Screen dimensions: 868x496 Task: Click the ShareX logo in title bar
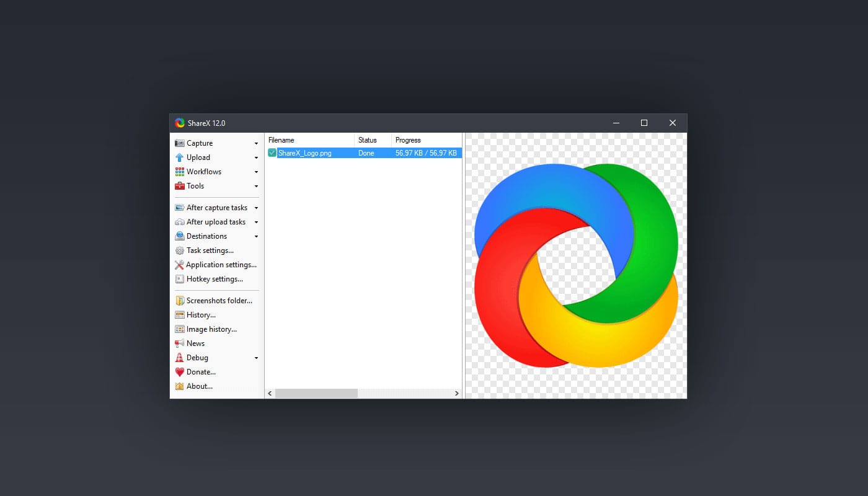pos(180,123)
